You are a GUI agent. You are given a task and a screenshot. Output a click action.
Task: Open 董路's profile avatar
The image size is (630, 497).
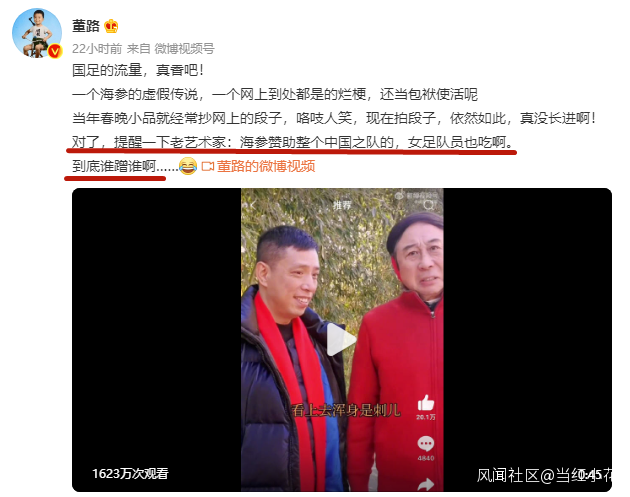coord(37,33)
